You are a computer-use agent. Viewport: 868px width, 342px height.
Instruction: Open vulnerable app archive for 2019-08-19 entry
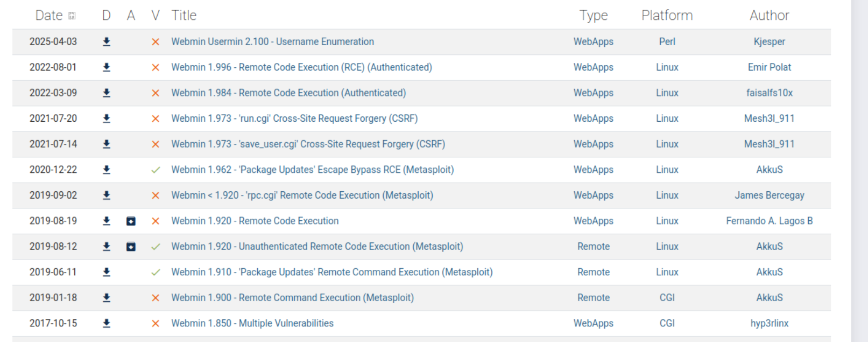tap(131, 221)
